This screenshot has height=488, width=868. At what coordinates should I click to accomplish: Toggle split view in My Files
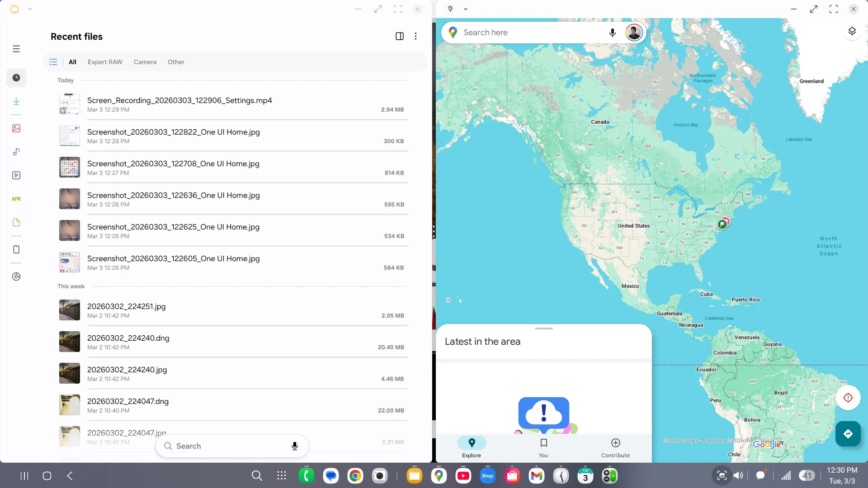400,36
